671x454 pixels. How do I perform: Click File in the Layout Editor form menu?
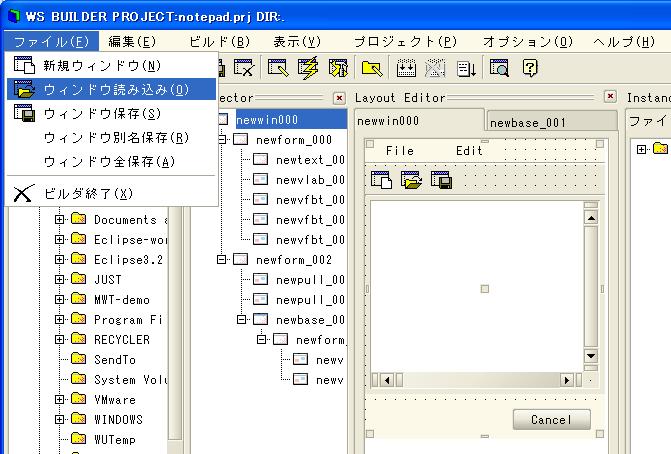pyautogui.click(x=400, y=151)
